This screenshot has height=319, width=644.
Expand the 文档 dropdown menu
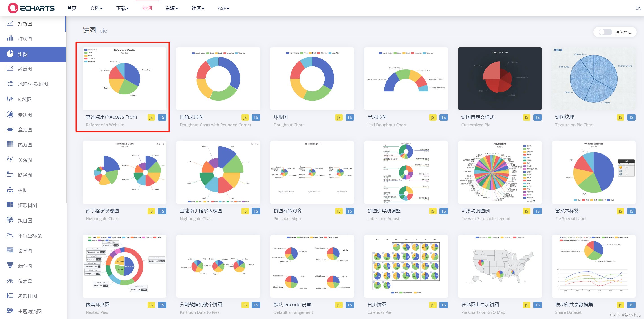point(96,8)
